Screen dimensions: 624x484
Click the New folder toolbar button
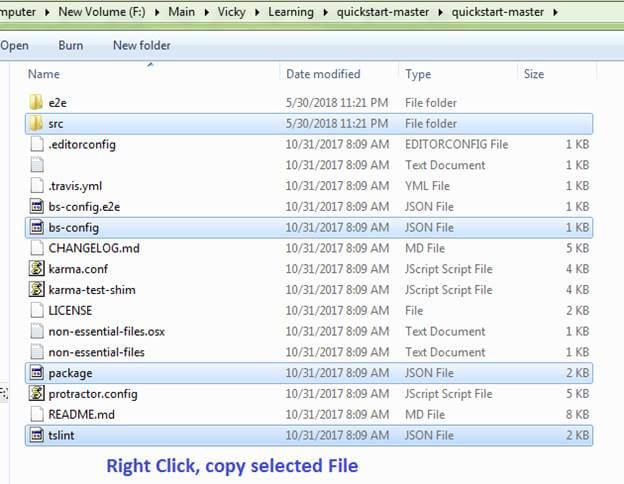coord(142,45)
